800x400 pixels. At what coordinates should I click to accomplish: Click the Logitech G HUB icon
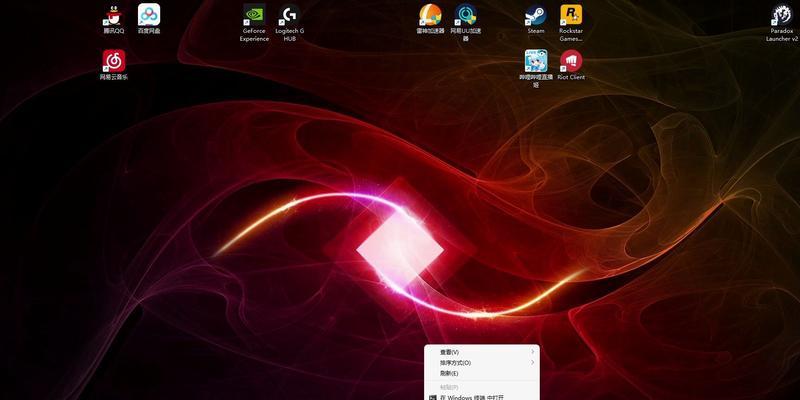click(x=290, y=23)
